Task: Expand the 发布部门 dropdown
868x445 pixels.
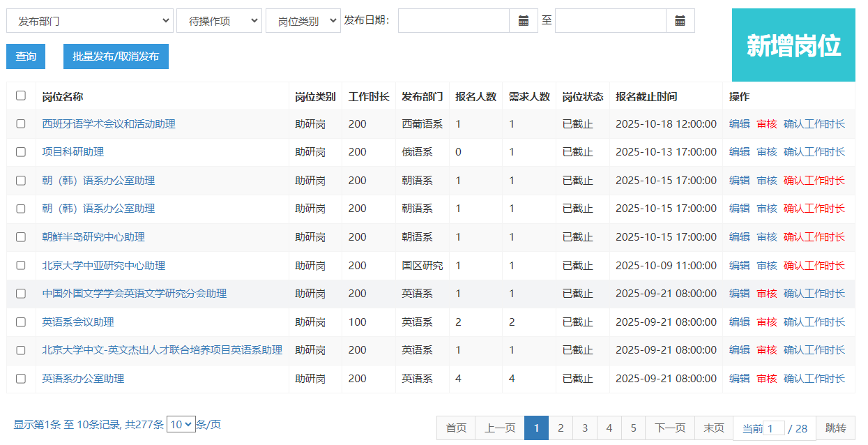Action: (x=89, y=21)
